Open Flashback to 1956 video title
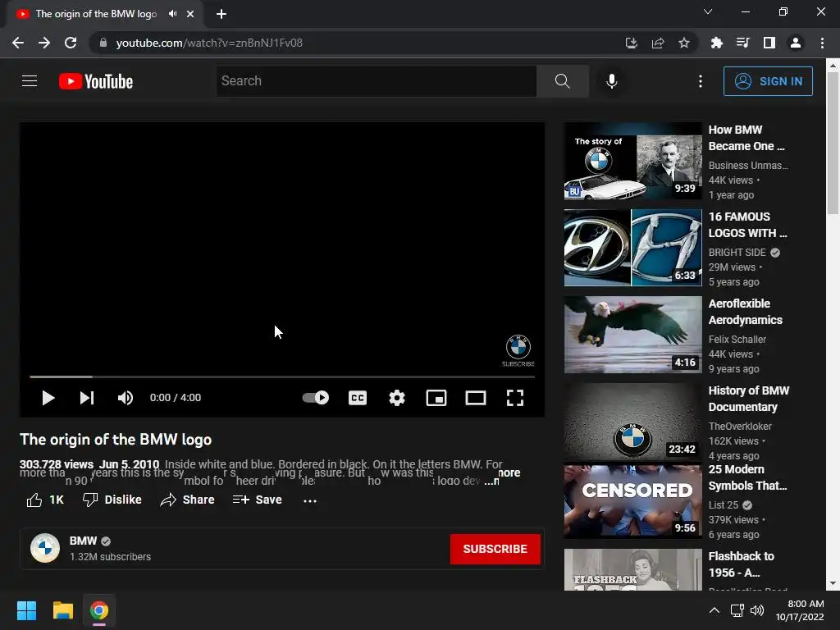The image size is (840, 630). click(x=741, y=564)
